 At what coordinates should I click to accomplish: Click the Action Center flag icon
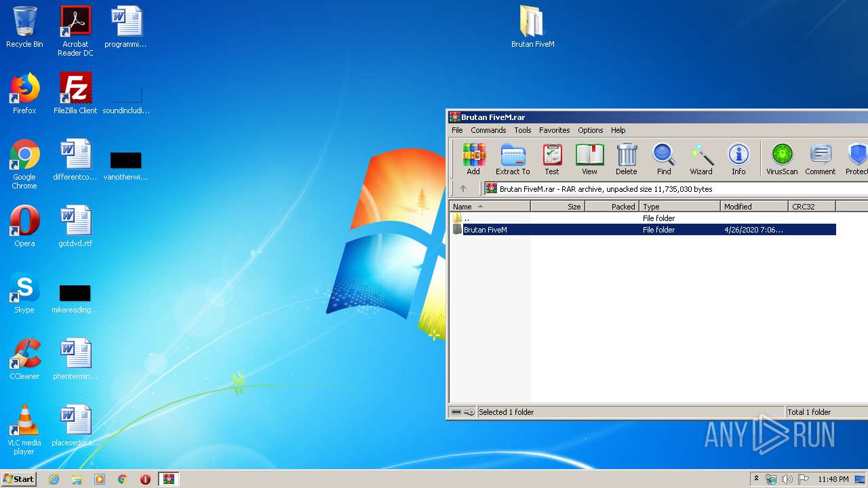coord(803,479)
